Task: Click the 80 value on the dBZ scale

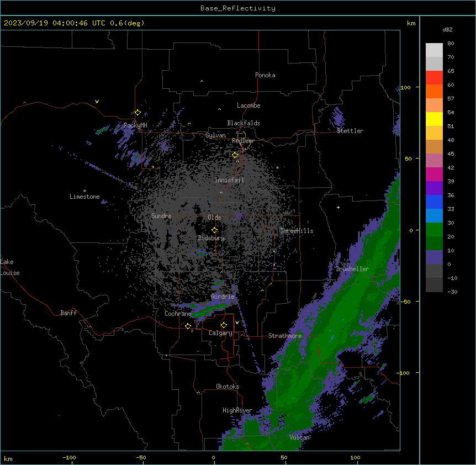Action: tap(451, 44)
